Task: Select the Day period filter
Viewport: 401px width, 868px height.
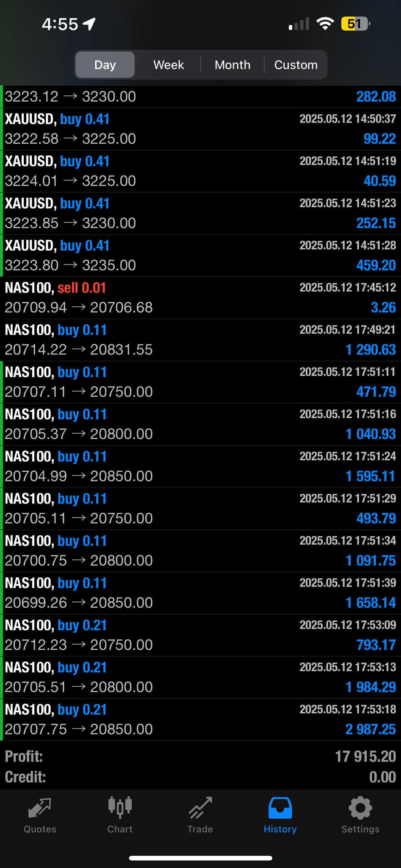Action: point(105,65)
